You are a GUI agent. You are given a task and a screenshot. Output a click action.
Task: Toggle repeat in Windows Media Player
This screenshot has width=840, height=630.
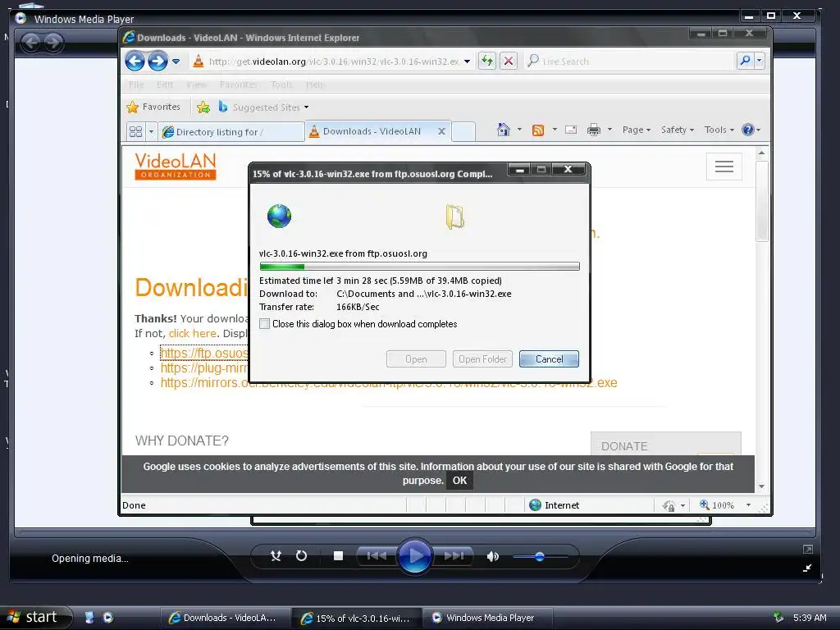point(302,556)
